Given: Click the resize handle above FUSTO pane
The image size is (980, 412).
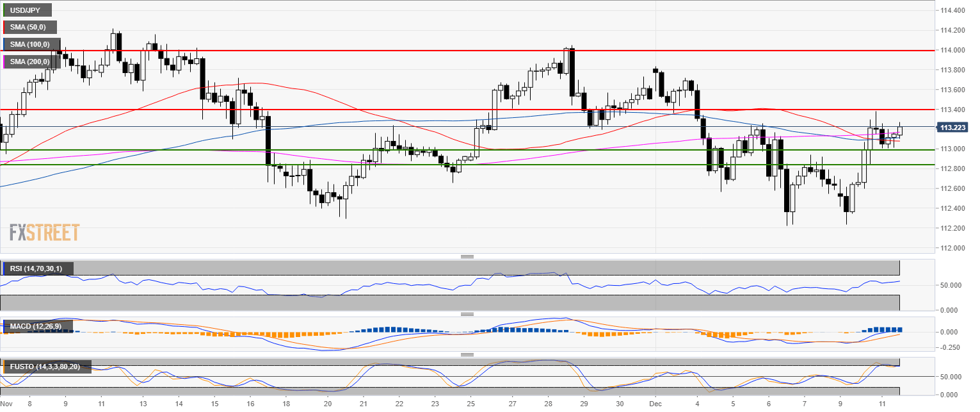Looking at the screenshot, I should click(x=467, y=354).
